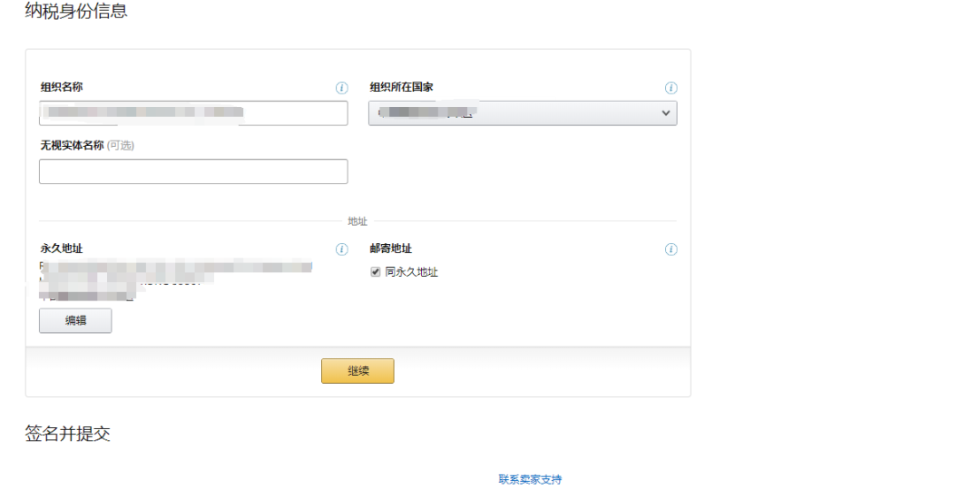Click the 邮寄地址 label

pyautogui.click(x=390, y=249)
